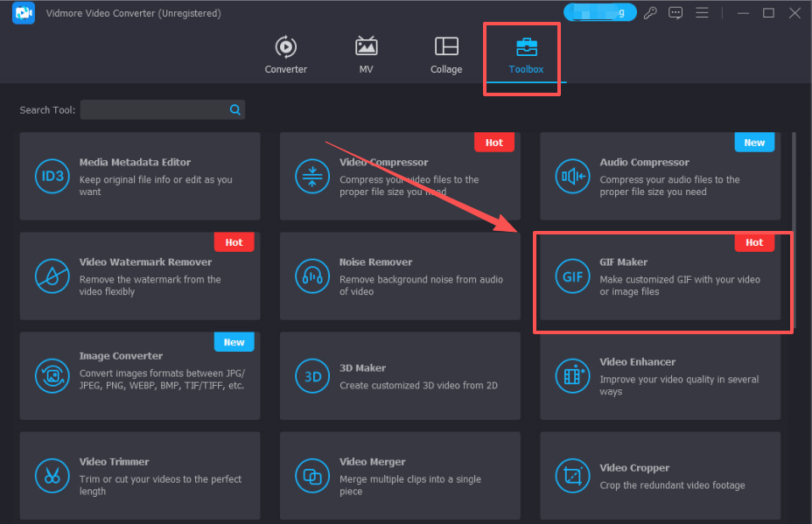Click the Video Cropper title text

(634, 467)
